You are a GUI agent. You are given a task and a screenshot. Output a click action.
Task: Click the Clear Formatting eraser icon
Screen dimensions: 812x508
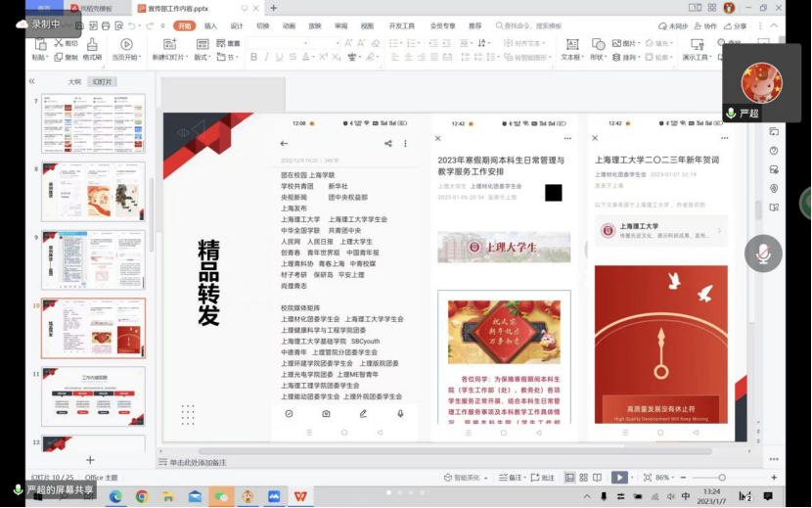(376, 43)
